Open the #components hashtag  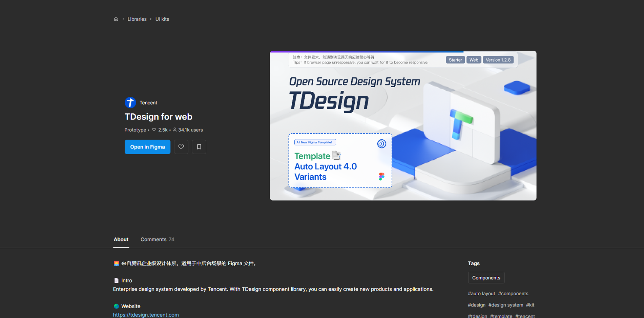(513, 293)
